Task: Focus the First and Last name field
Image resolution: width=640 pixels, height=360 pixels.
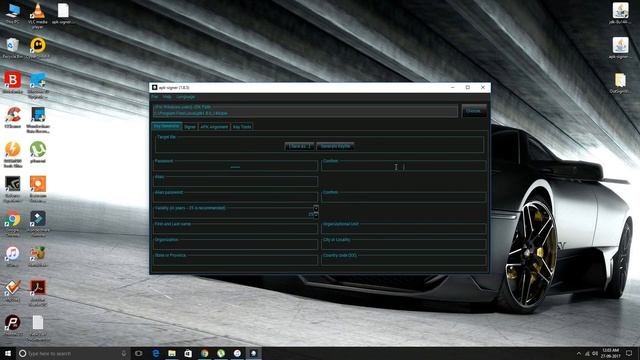Action: click(x=236, y=229)
